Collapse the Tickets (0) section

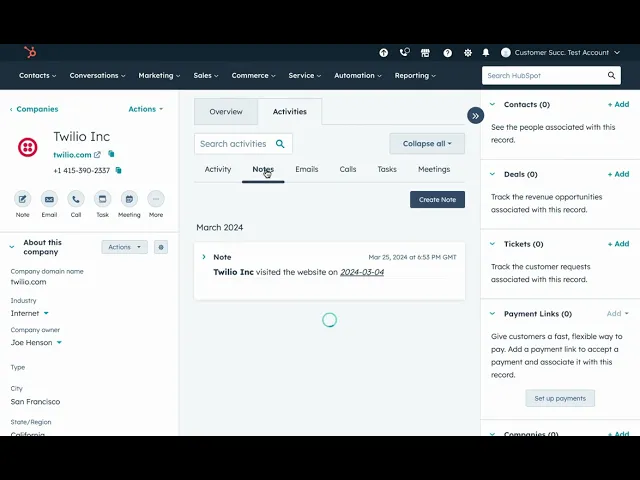(492, 244)
